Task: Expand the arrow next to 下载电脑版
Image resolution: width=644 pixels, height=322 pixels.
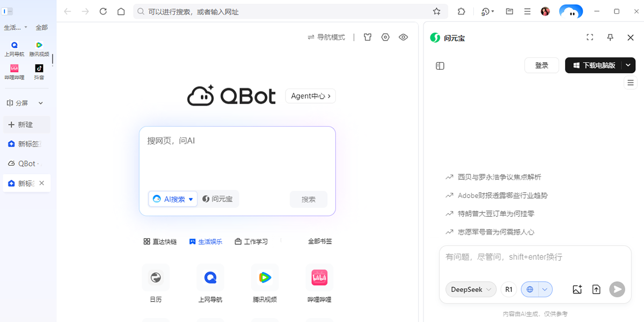Action: [629, 65]
